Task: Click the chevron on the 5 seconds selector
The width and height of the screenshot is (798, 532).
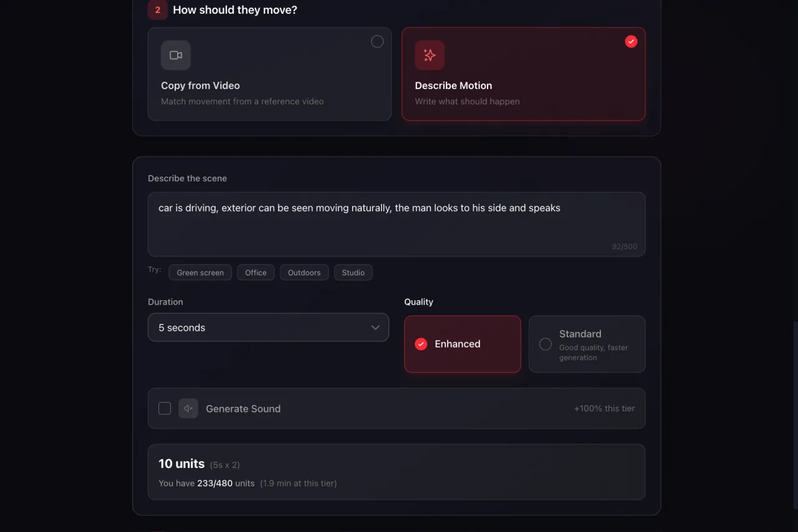Action: pyautogui.click(x=375, y=327)
